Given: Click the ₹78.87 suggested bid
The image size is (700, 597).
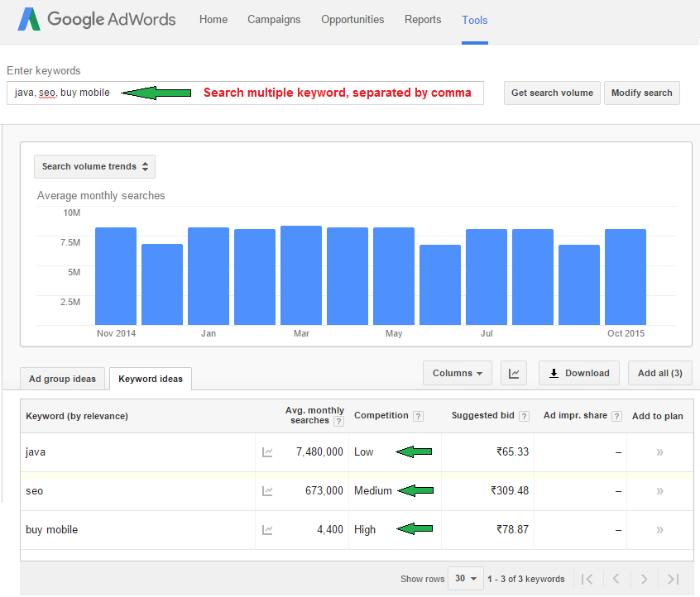Looking at the screenshot, I should (512, 530).
